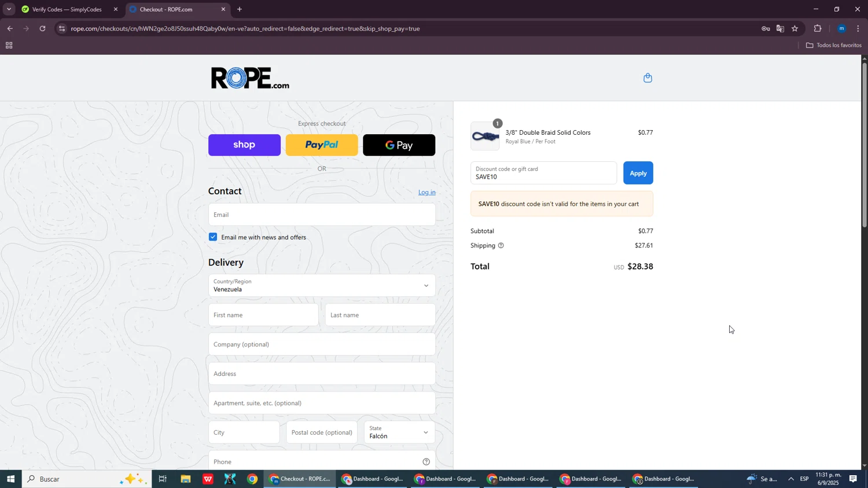Viewport: 868px width, 488px height.
Task: Open the password manager key icon
Action: click(x=766, y=28)
